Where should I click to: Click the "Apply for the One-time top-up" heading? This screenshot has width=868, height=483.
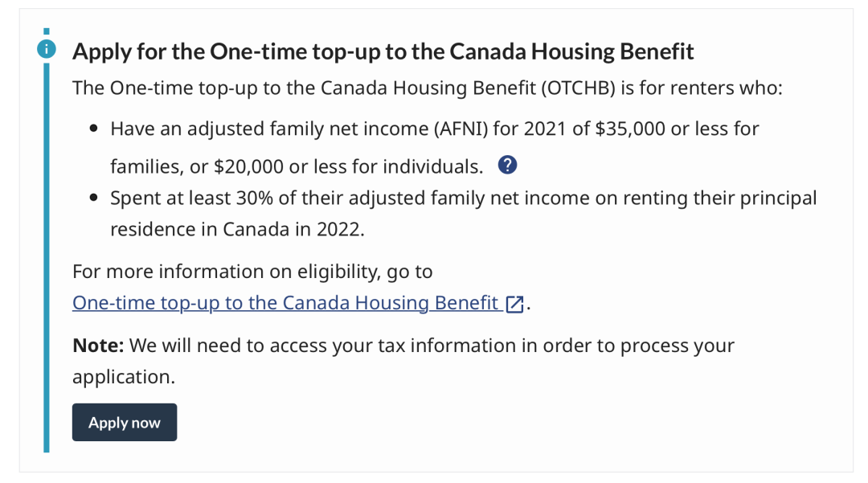[x=383, y=52]
